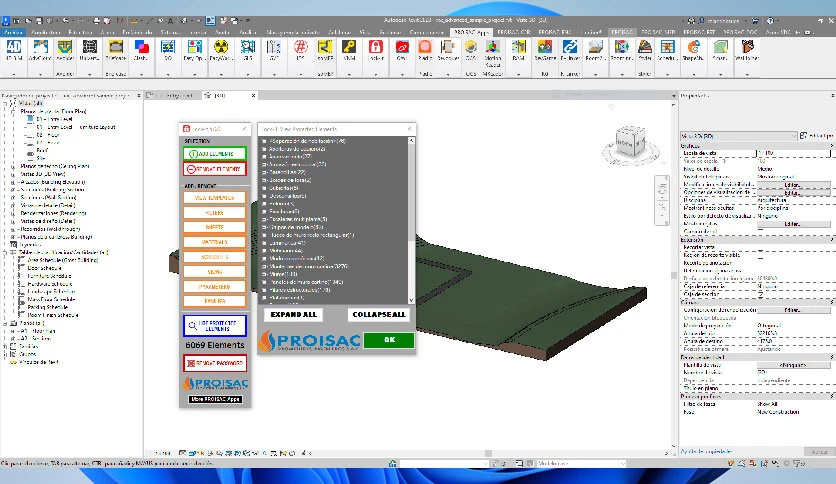Tick the first category checkbox in protected list
The image size is (836, 484).
[264, 141]
